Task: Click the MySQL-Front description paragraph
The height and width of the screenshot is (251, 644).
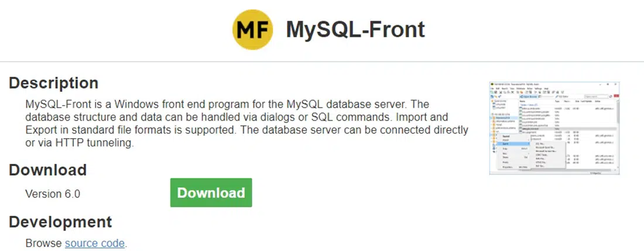Action: [246, 123]
